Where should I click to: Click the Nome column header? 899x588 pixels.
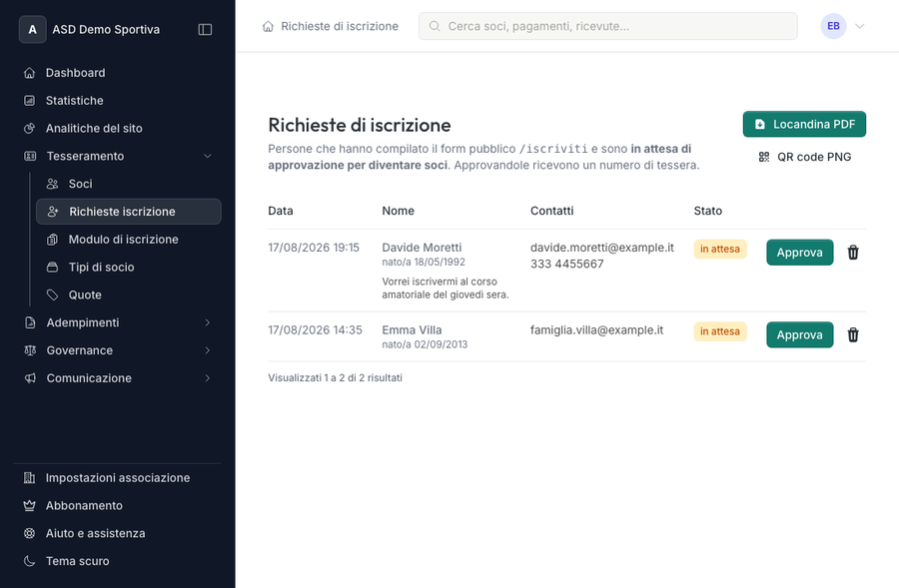coord(398,211)
